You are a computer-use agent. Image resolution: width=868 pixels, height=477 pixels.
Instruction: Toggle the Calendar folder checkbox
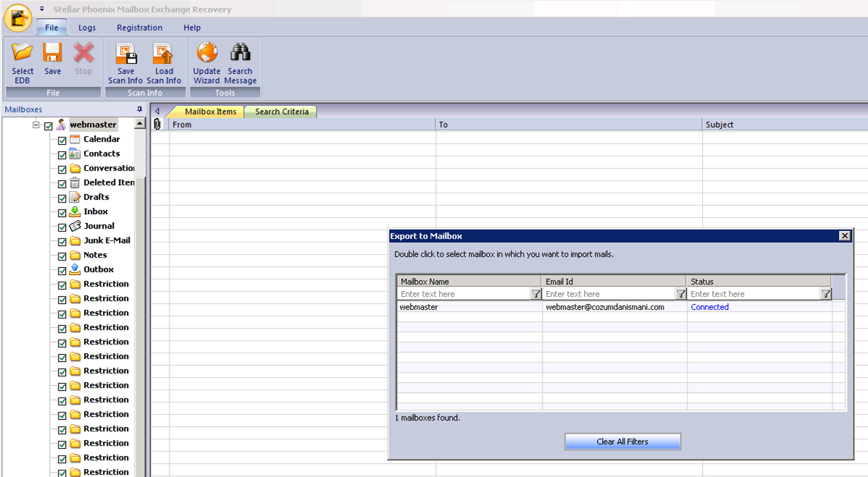(62, 140)
